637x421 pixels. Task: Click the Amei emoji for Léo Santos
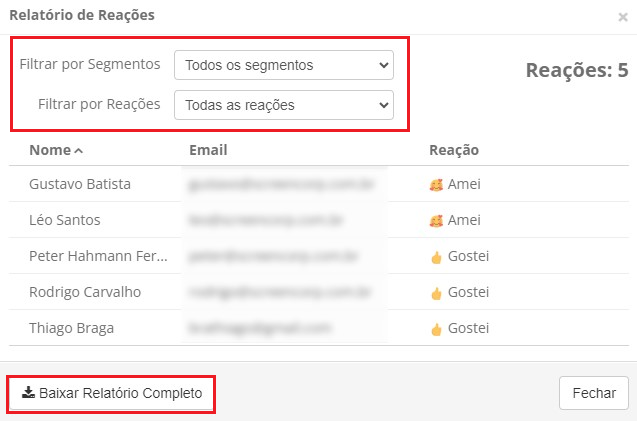click(x=436, y=221)
